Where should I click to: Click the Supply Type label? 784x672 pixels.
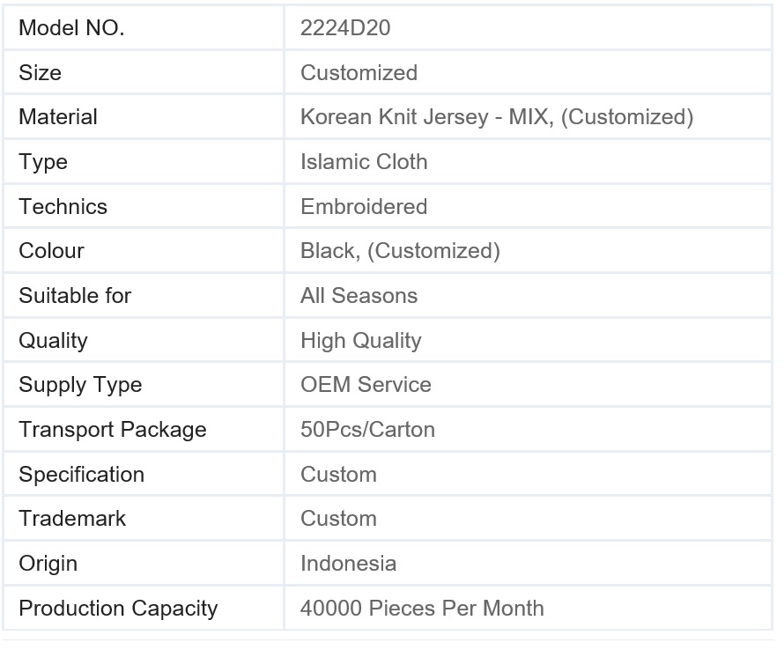(x=80, y=385)
